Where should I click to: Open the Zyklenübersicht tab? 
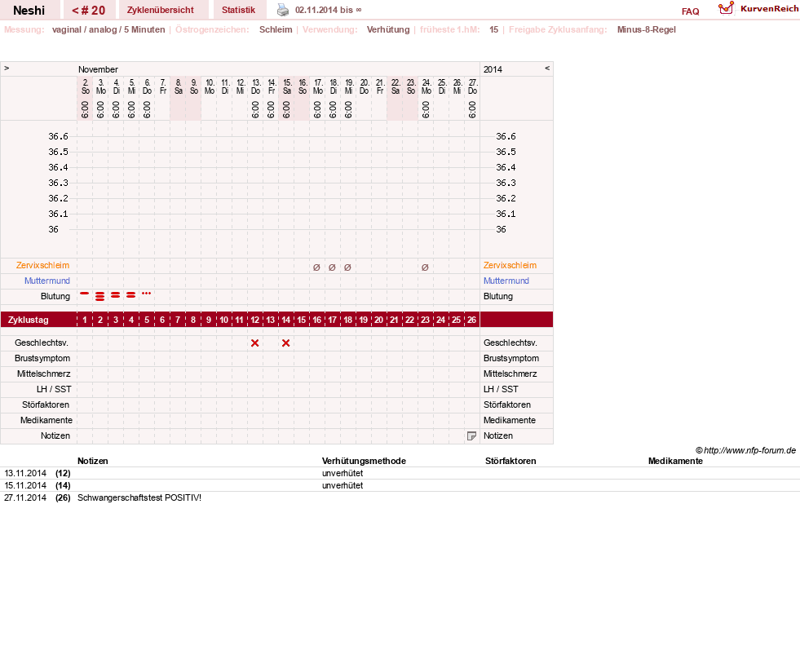tap(160, 10)
